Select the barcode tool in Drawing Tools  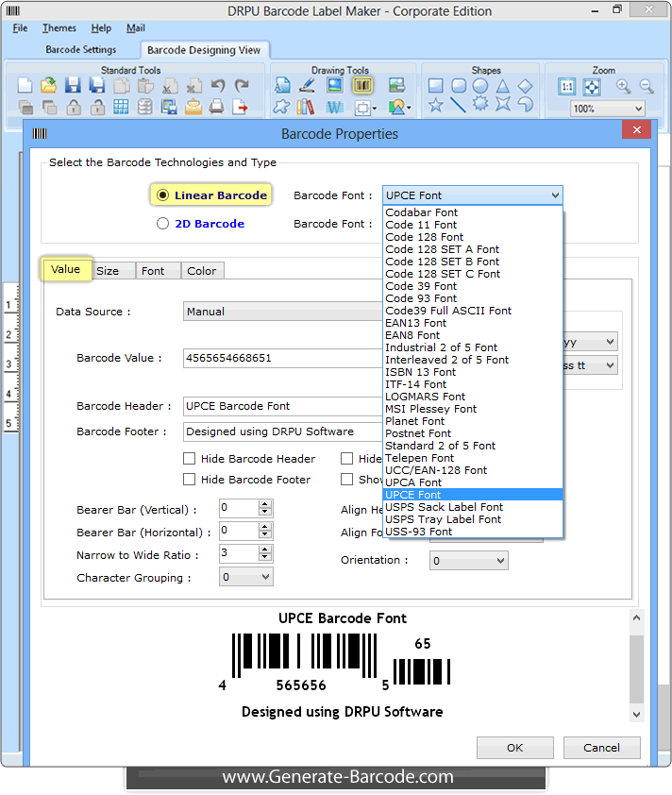362,86
